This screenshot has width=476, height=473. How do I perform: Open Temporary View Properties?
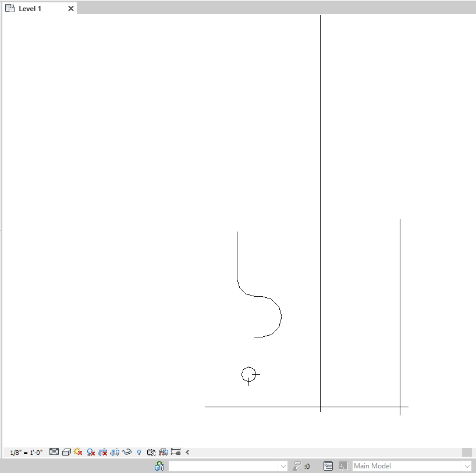151,452
